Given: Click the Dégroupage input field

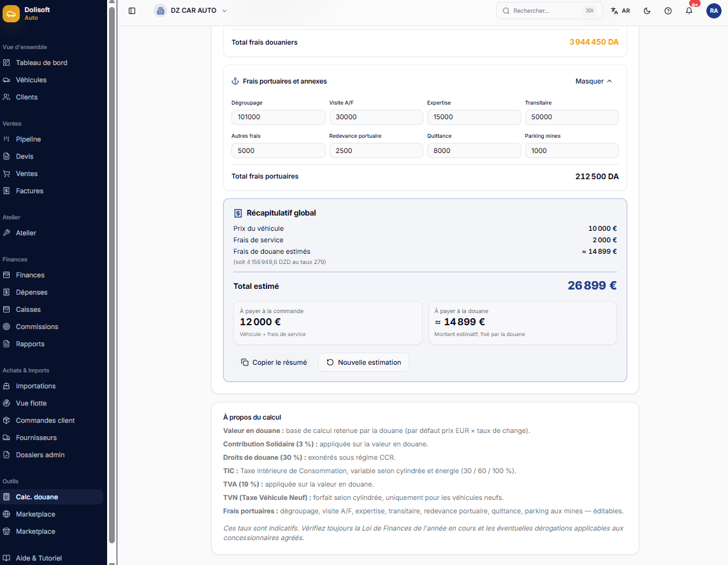Looking at the screenshot, I should [278, 117].
